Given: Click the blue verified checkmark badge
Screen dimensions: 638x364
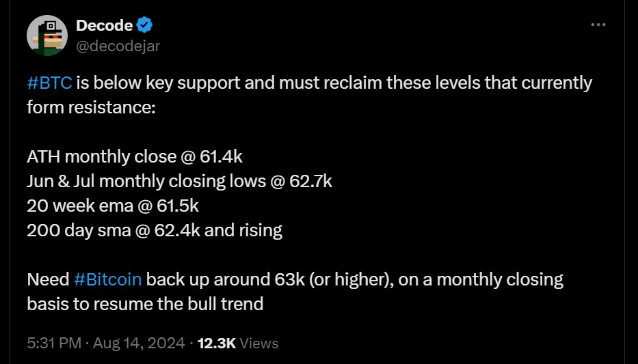Looking at the screenshot, I should (x=144, y=25).
